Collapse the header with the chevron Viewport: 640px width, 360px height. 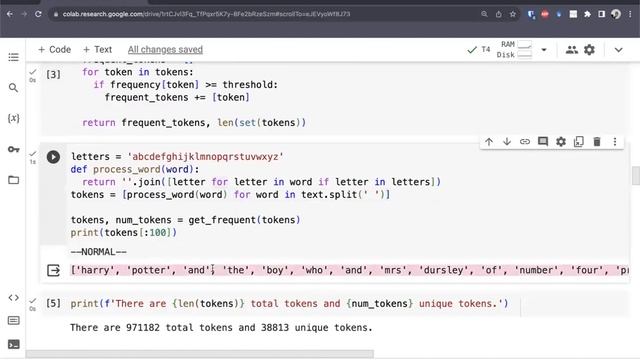[619, 50]
